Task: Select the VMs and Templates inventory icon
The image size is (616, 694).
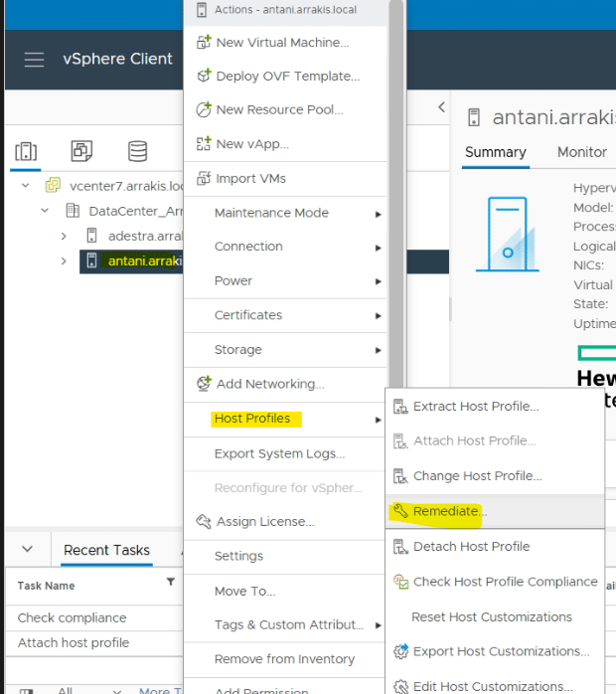Action: [81, 151]
